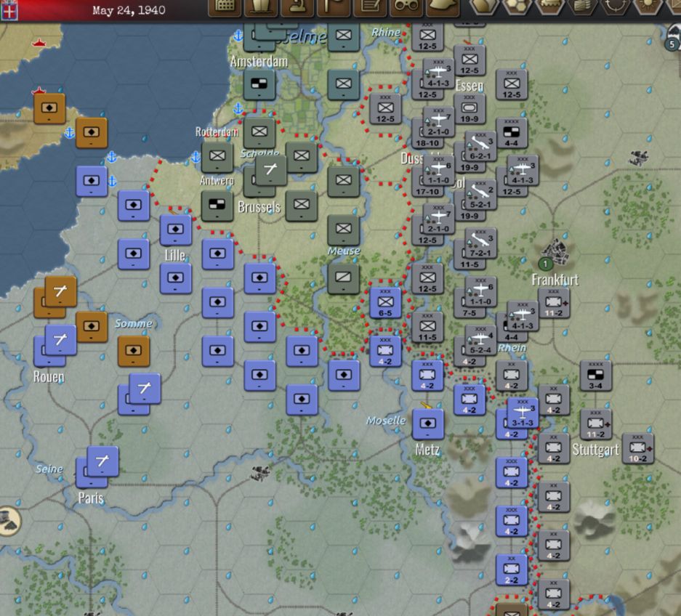Select the German HQ unit 3-4

tap(596, 376)
